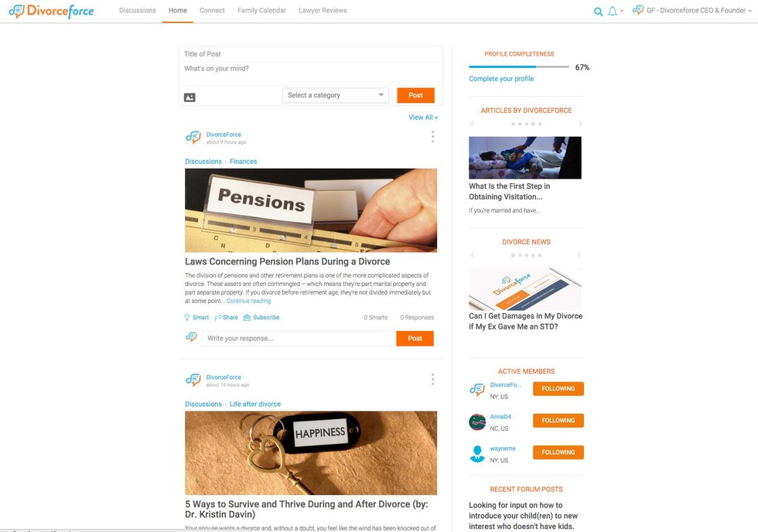Attach an image using the photo icon
The width and height of the screenshot is (758, 532).
tap(189, 97)
